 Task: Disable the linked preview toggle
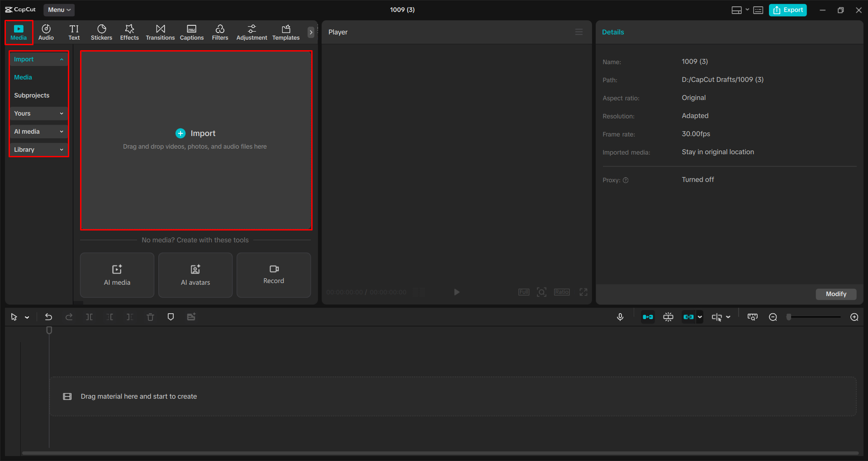pyautogui.click(x=689, y=317)
